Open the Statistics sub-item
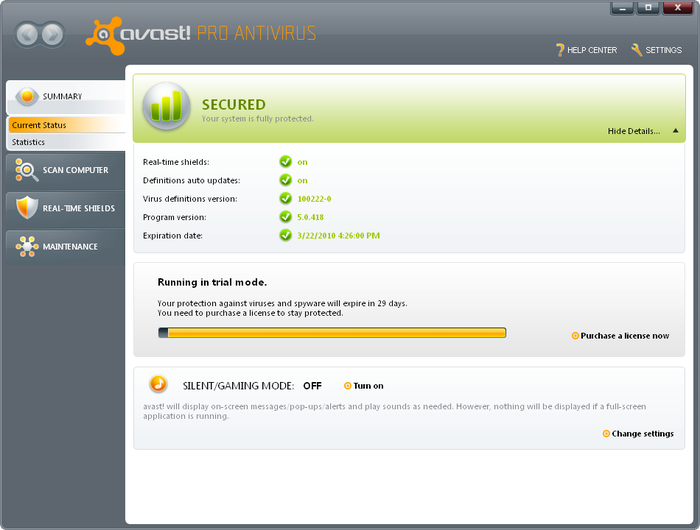The width and height of the screenshot is (700, 530). click(x=67, y=142)
